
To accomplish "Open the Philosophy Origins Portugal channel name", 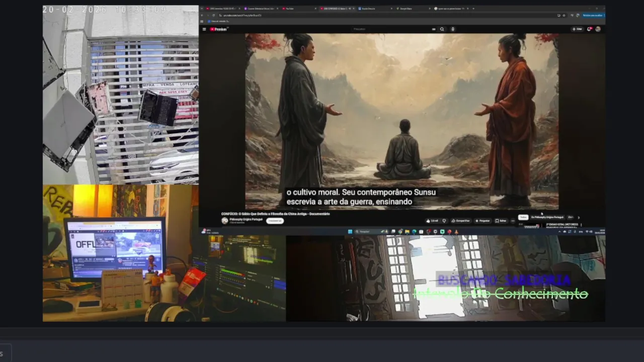I will (x=246, y=219).
